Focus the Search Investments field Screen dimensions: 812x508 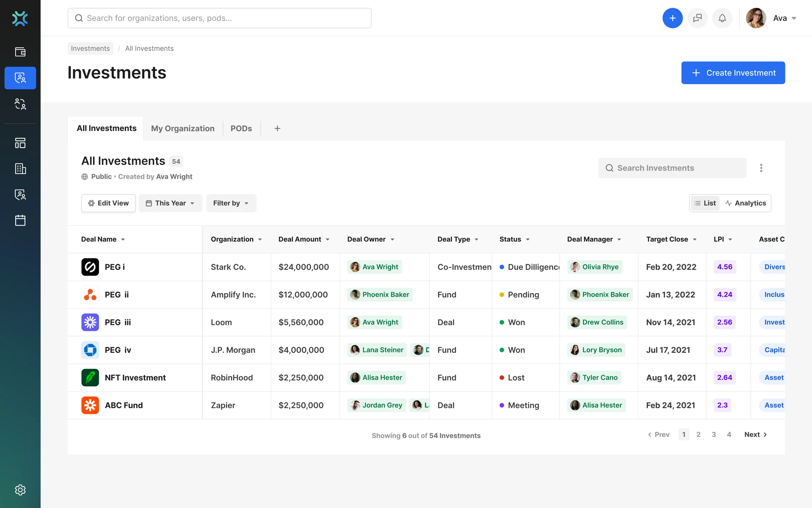coord(672,168)
